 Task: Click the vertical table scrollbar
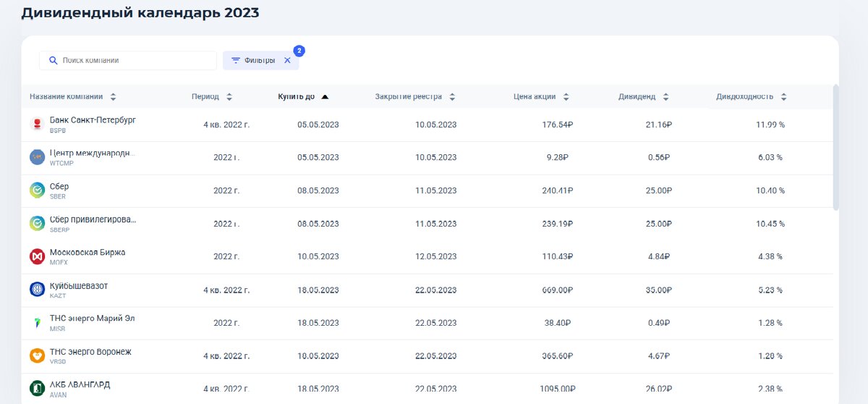click(x=836, y=148)
